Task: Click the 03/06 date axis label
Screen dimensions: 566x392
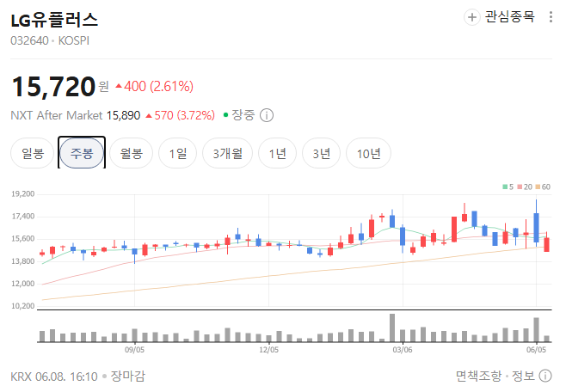Action: [403, 349]
